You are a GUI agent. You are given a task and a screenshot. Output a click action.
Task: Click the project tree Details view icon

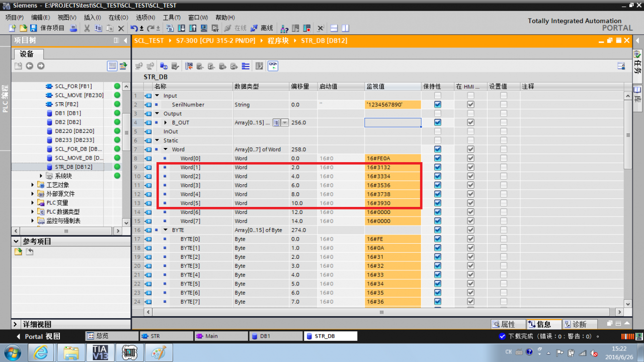(112, 66)
